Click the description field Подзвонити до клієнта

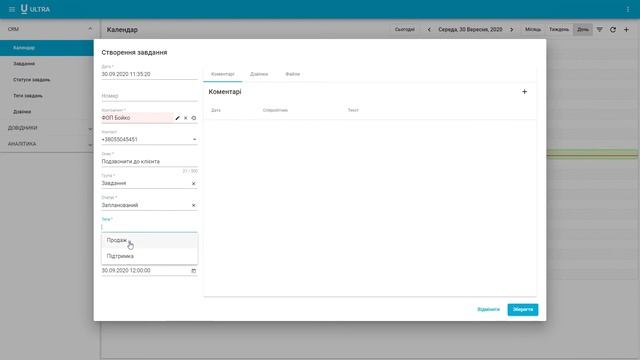pos(149,162)
